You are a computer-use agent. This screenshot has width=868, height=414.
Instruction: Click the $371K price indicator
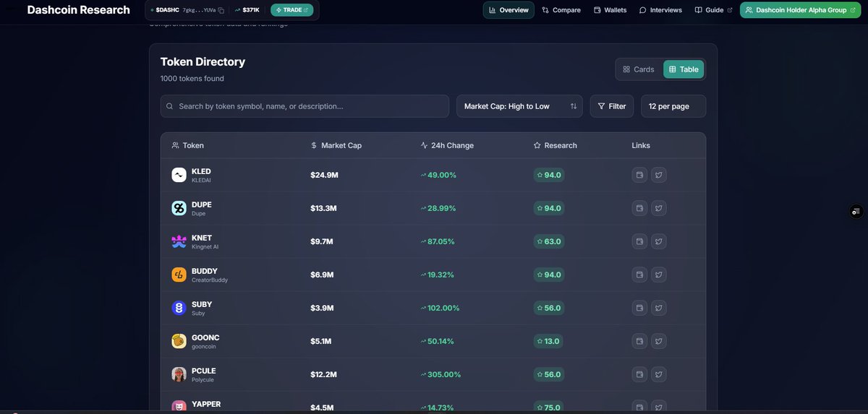point(247,10)
